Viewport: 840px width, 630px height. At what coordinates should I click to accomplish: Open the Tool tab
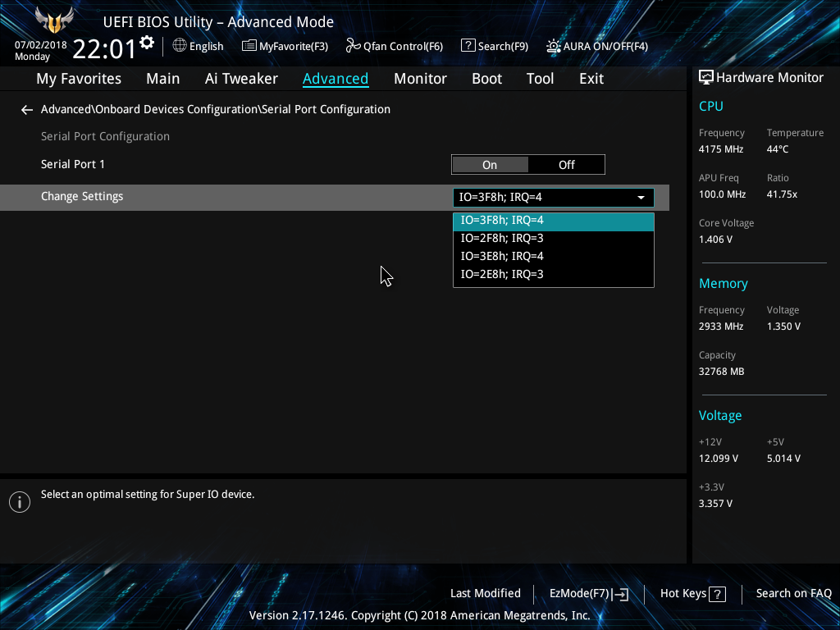[540, 79]
